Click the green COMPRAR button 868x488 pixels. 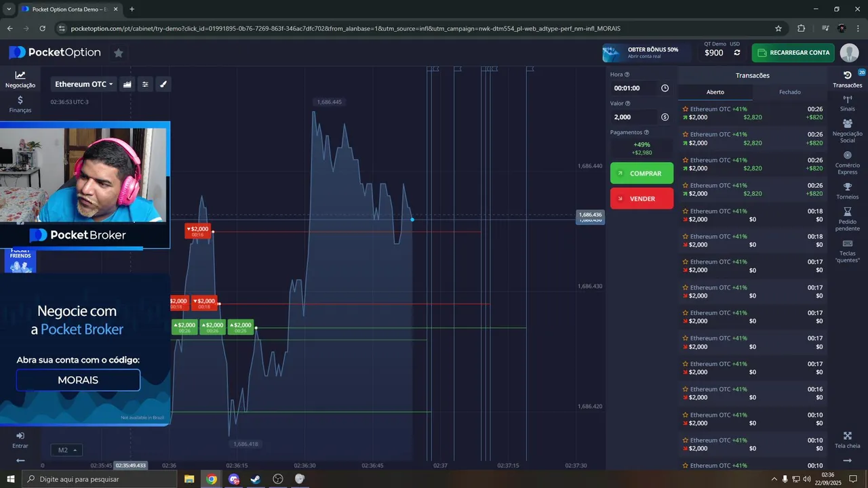(x=642, y=174)
